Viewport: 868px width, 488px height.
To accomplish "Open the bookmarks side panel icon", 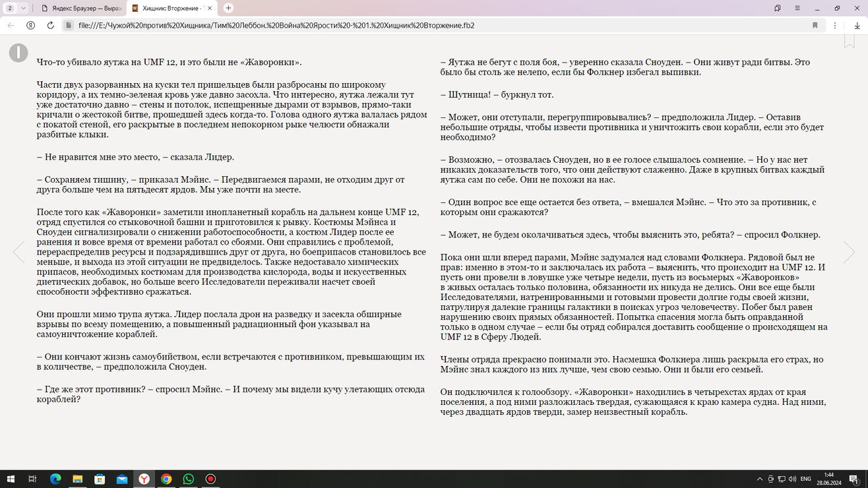I will click(x=778, y=8).
